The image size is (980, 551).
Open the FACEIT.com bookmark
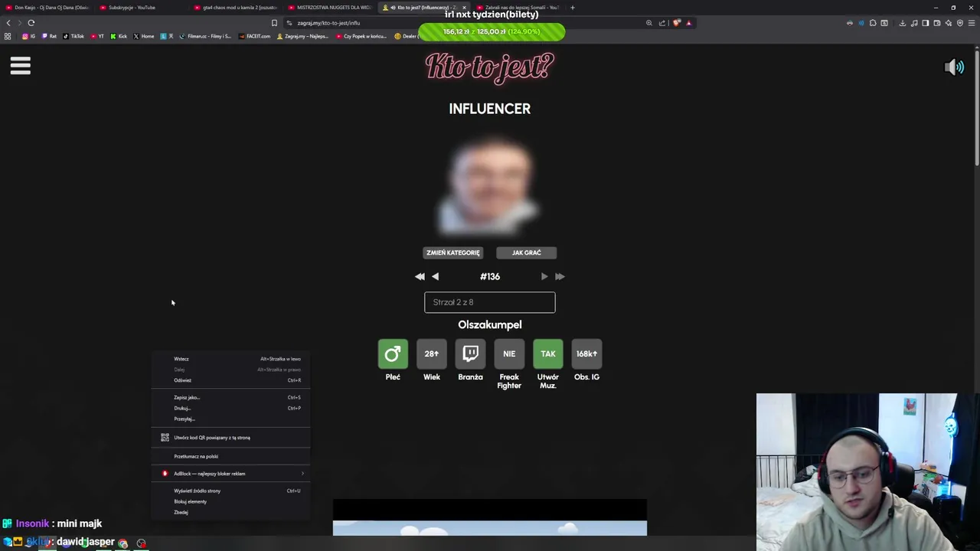[x=255, y=36]
